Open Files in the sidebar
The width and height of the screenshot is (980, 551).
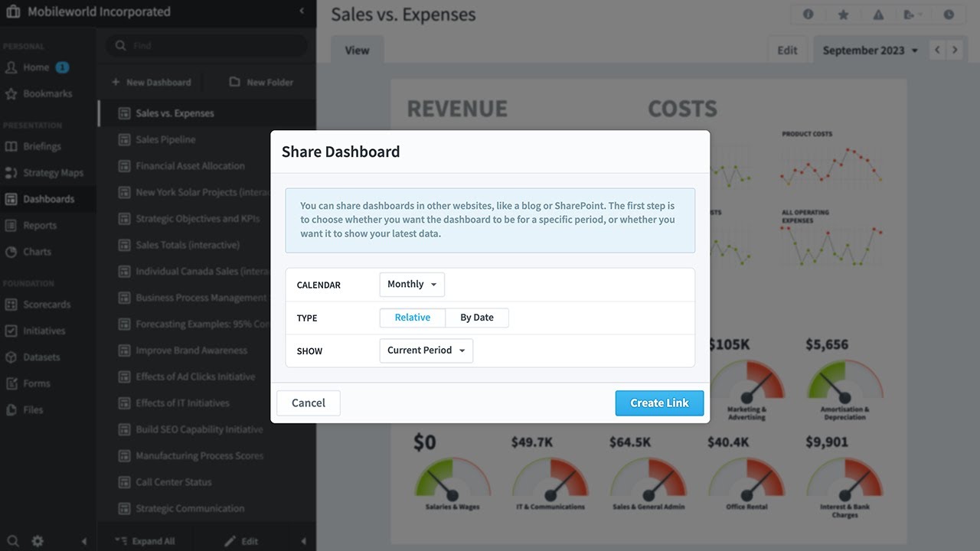[x=24, y=409]
